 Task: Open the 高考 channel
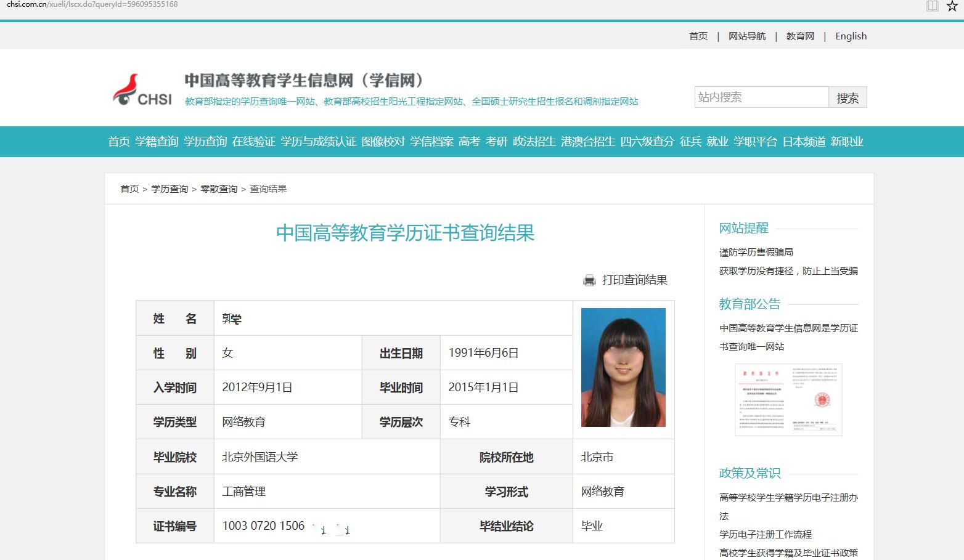(x=469, y=141)
